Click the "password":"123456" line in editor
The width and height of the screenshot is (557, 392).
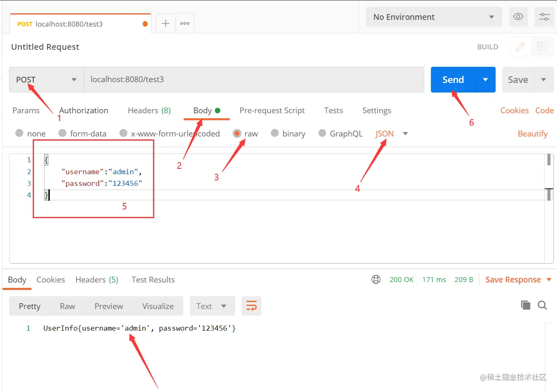[x=102, y=183]
